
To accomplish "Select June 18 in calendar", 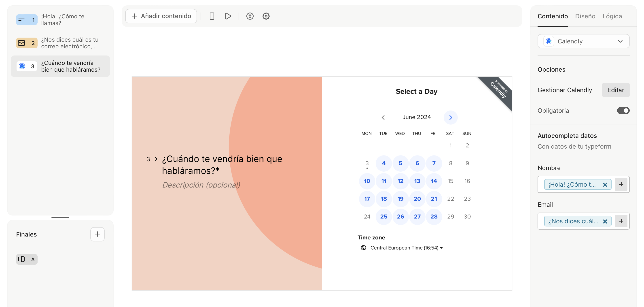I will coord(383,199).
